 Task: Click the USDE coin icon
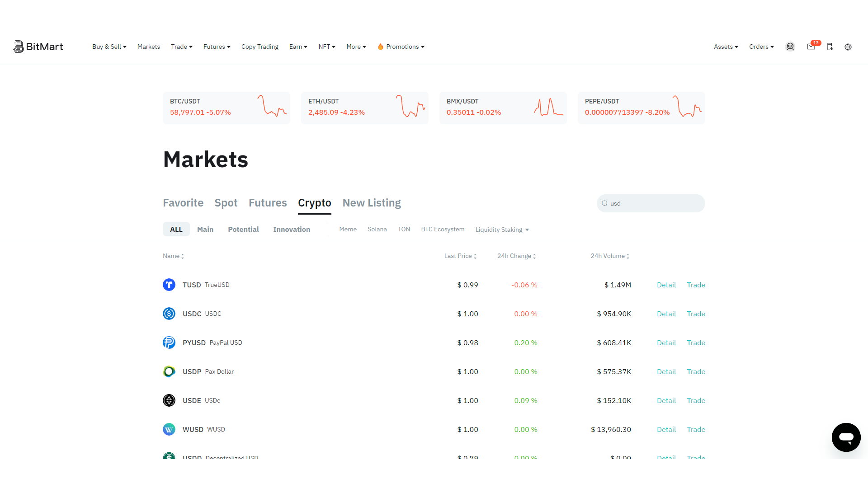pyautogui.click(x=169, y=400)
